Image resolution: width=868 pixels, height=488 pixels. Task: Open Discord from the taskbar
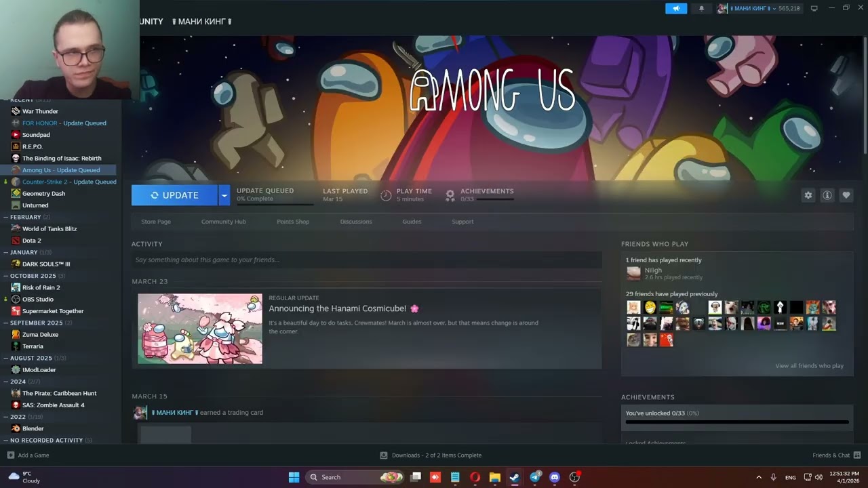click(x=555, y=477)
